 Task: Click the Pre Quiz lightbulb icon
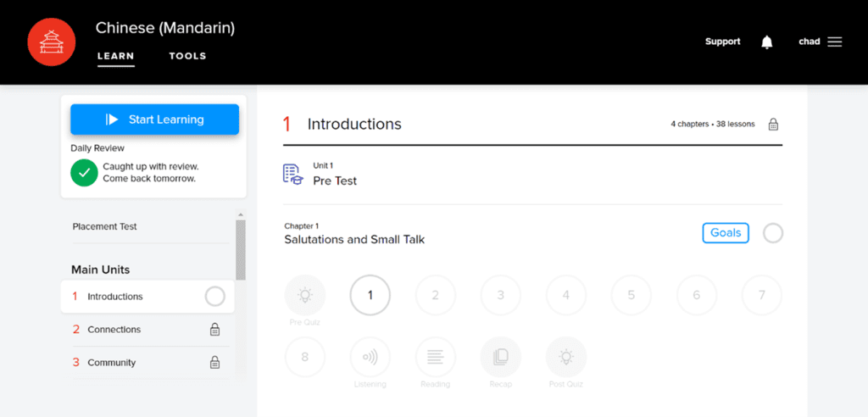pyautogui.click(x=304, y=296)
